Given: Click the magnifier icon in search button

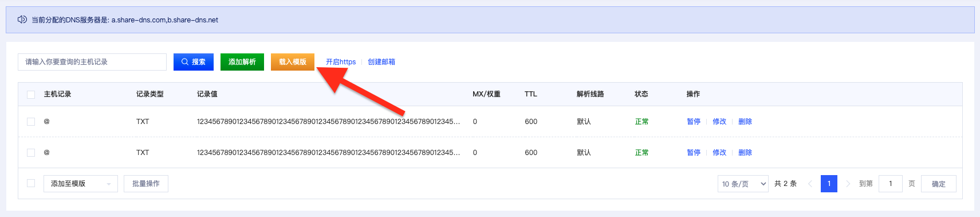Looking at the screenshot, I should pyautogui.click(x=184, y=61).
